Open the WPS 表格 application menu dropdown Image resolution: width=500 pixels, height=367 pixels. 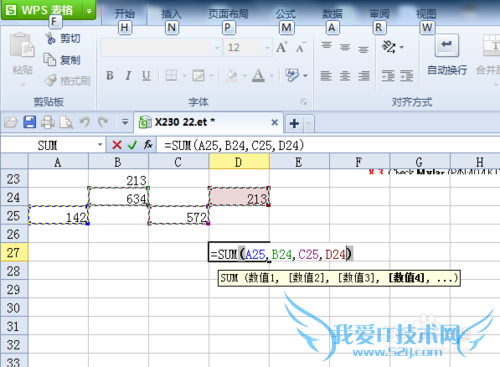[x=89, y=11]
